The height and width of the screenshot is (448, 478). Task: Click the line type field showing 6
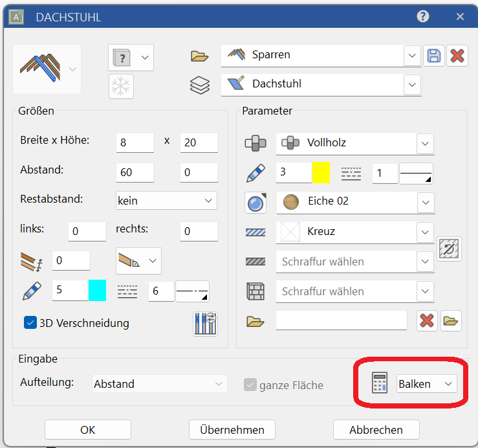(161, 291)
